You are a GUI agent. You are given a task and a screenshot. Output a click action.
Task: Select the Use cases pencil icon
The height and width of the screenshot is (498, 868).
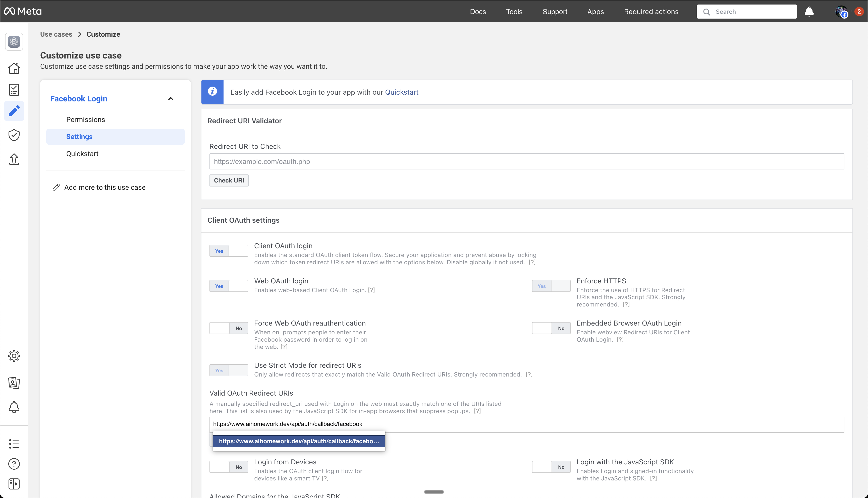[x=14, y=111]
